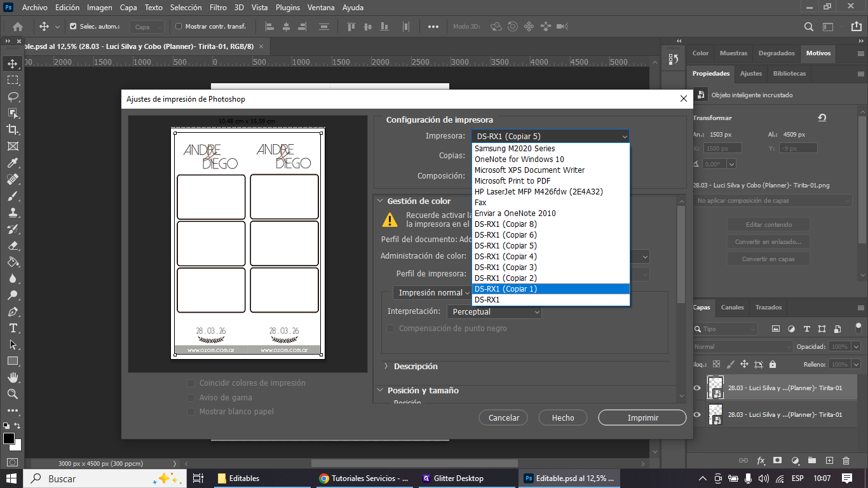Toggle lock transparent pixels icon

click(717, 365)
